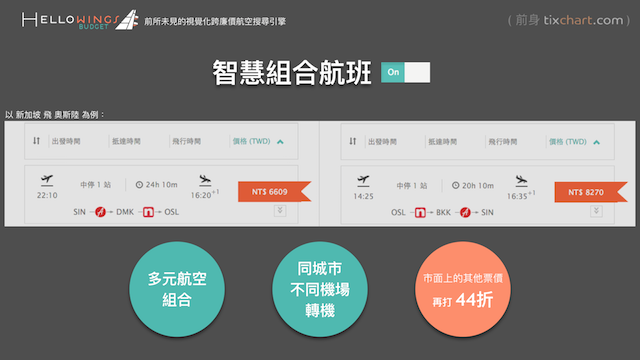Sort left panel by 價格 (TWD) arrow
The image size is (640, 360).
point(280,142)
